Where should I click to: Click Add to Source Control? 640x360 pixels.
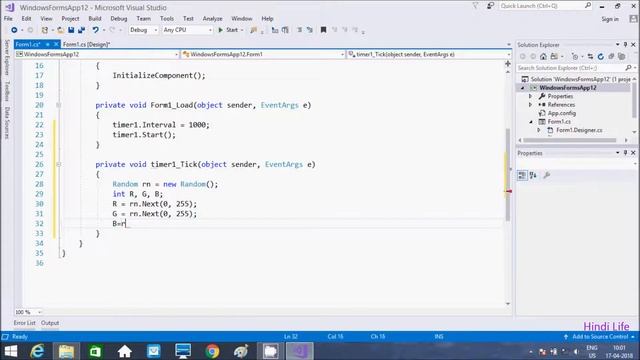pos(600,337)
